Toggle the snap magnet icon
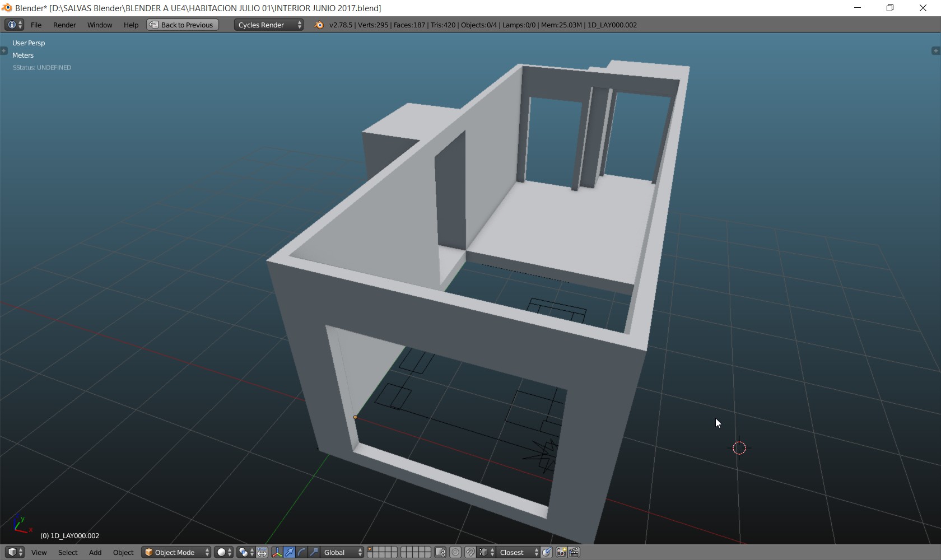Image resolution: width=941 pixels, height=560 pixels. tap(470, 552)
